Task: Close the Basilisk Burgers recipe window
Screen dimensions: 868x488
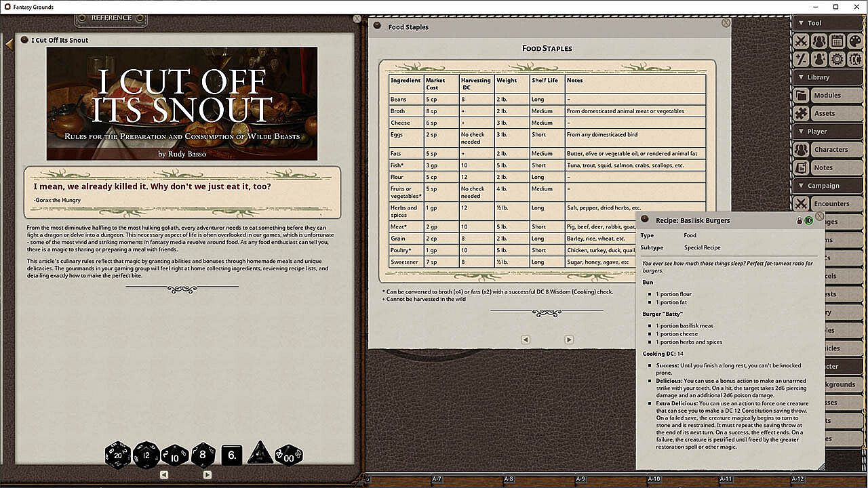Action: point(819,217)
